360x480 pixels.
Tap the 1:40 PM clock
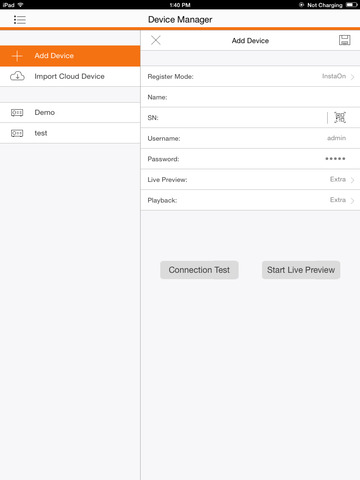[x=180, y=5]
